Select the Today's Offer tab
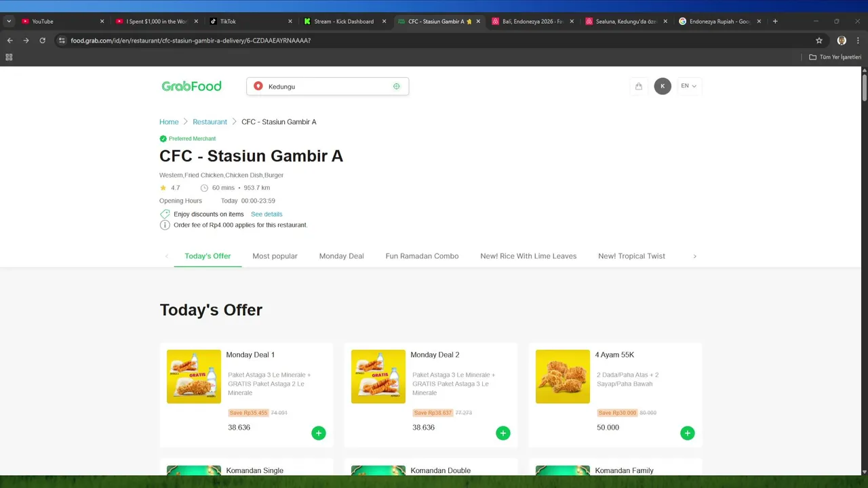 [x=208, y=256]
